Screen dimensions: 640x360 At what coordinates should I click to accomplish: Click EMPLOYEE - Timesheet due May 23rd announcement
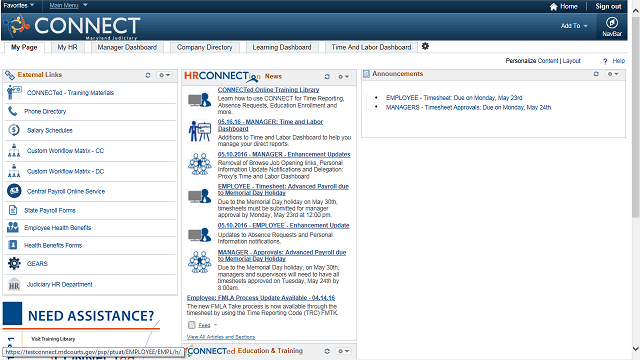pos(454,98)
